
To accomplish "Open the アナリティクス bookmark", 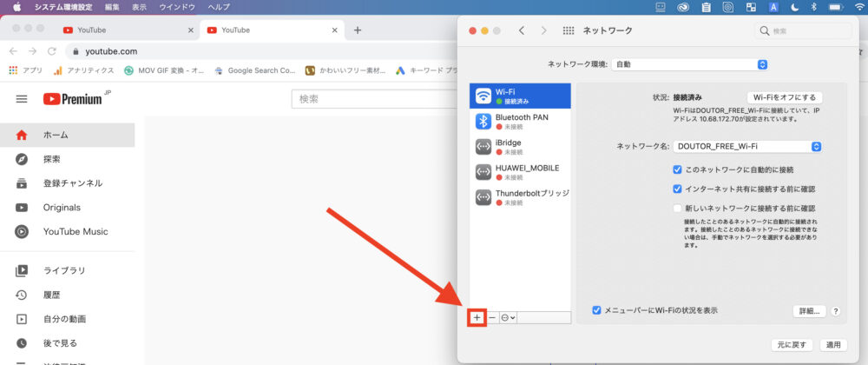I will point(83,70).
